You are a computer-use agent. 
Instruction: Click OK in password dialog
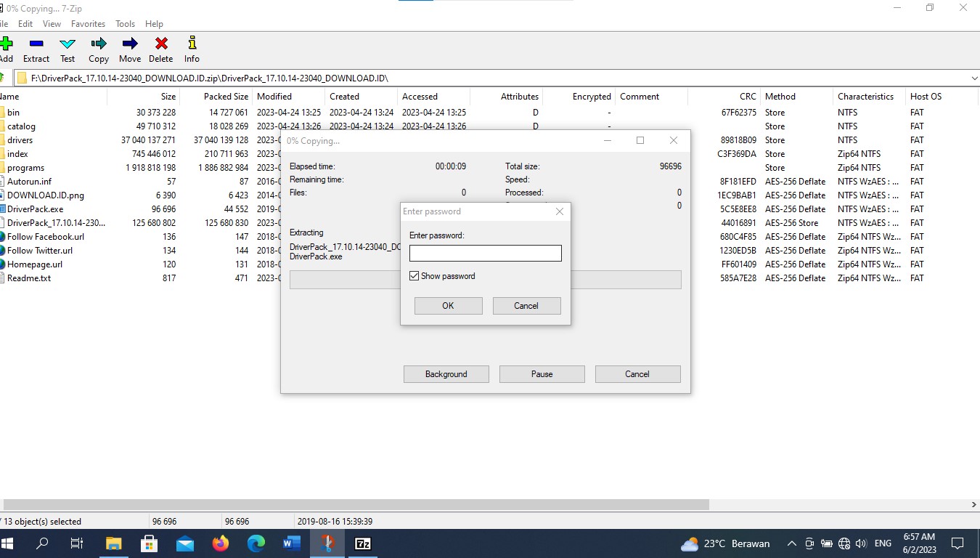448,306
